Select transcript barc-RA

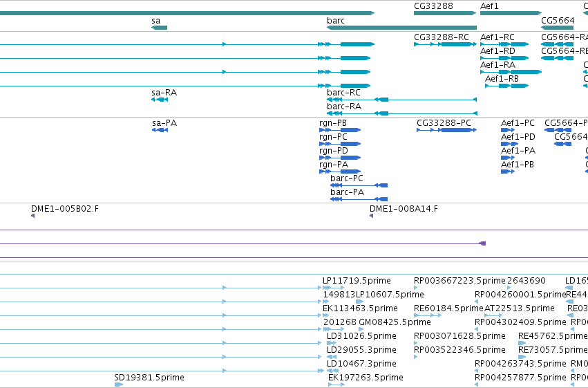(402, 113)
